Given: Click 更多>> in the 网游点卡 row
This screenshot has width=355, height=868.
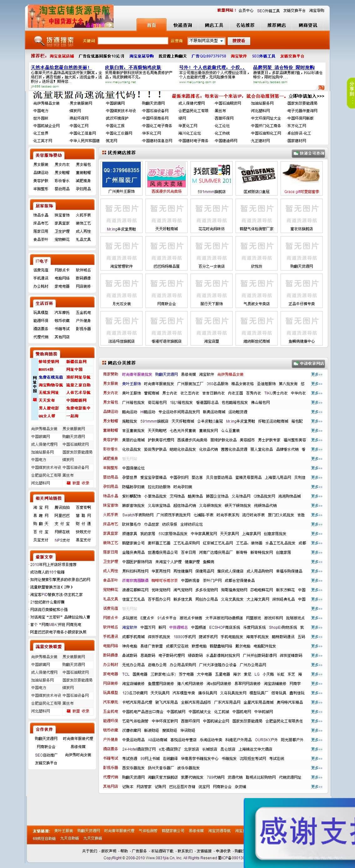Looking at the screenshot, I should [317, 618].
